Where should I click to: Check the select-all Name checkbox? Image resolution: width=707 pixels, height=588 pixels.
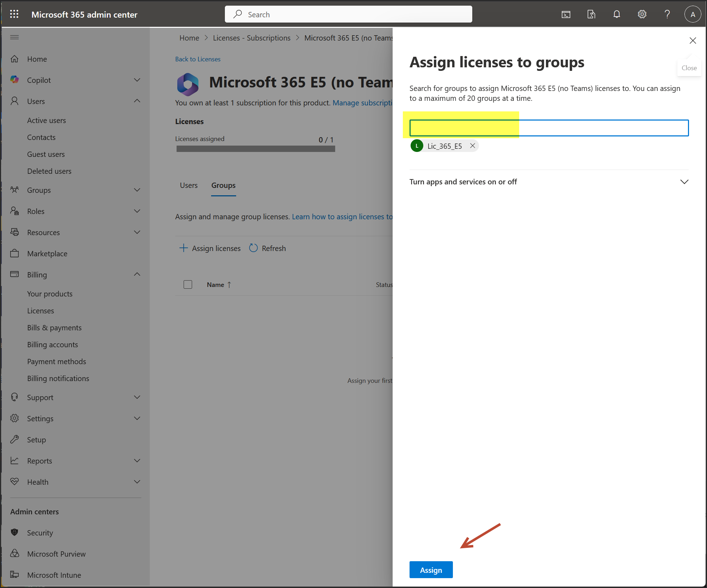click(188, 284)
